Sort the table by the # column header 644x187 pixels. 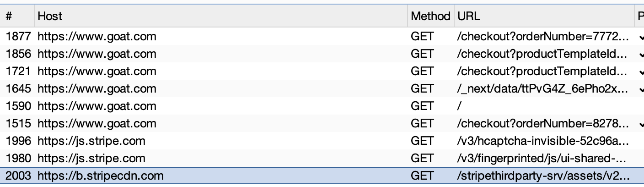tap(9, 16)
